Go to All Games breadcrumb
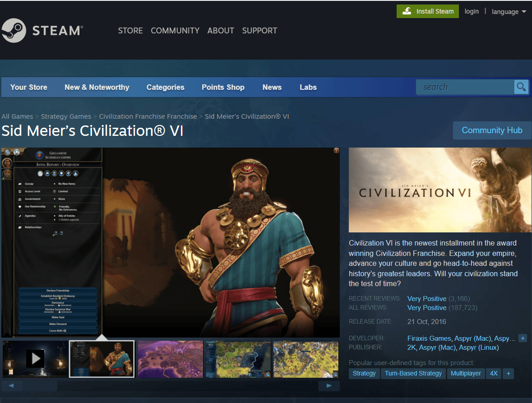 (x=17, y=116)
